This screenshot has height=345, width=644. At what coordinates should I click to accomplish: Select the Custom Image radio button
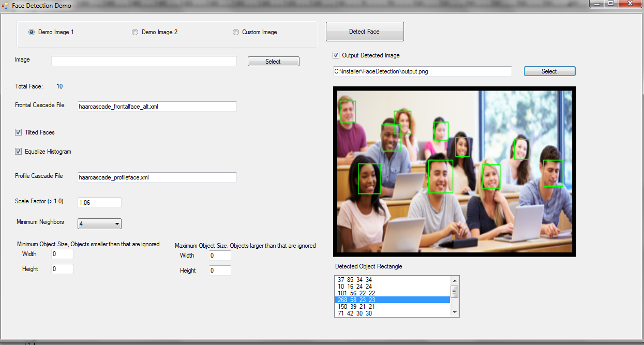236,32
